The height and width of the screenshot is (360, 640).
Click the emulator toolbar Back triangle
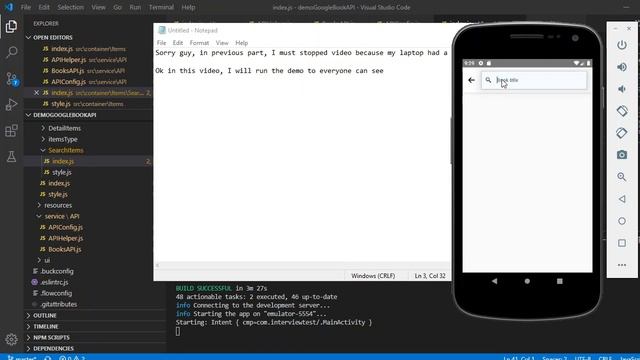coord(622,199)
